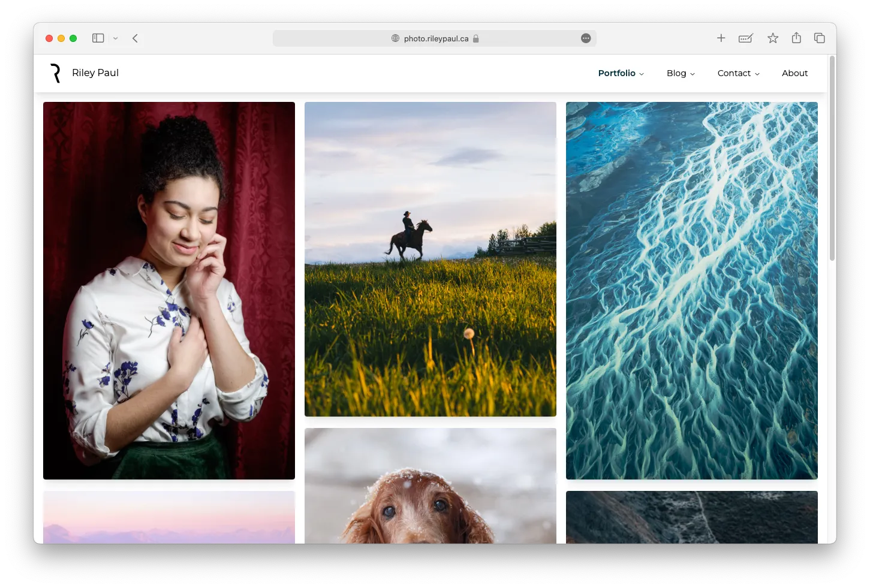Open the tab overview icon
This screenshot has width=870, height=588.
click(x=819, y=38)
